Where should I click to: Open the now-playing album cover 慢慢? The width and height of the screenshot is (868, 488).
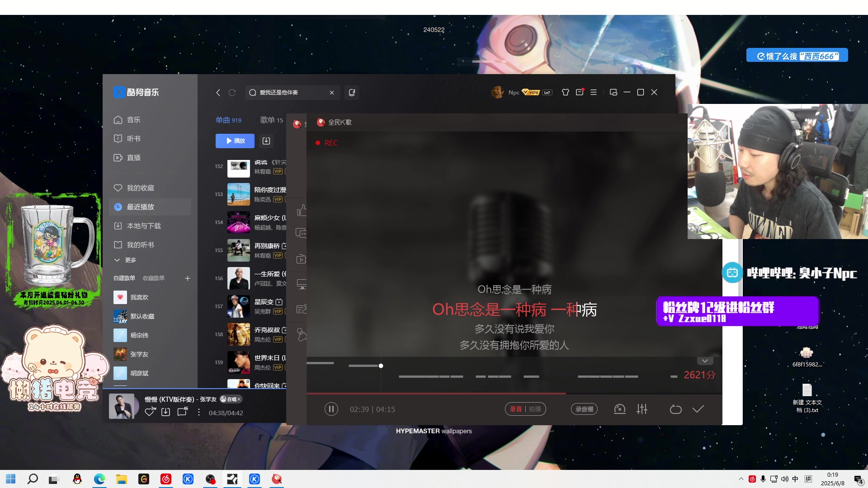(122, 406)
